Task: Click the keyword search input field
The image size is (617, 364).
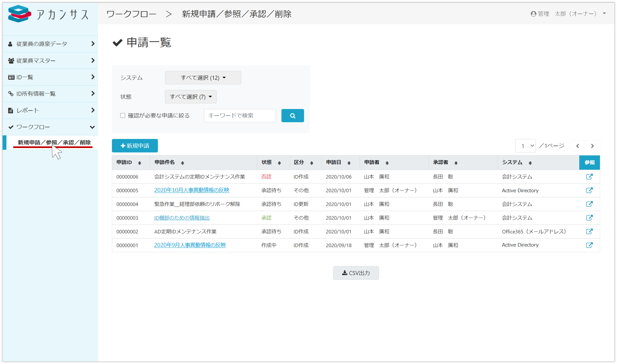Action: [240, 115]
